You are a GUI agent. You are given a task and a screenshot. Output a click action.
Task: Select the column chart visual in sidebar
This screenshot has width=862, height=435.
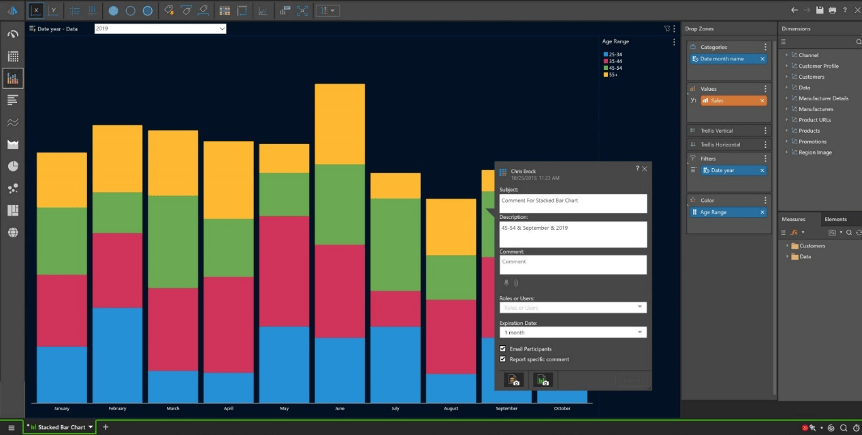coord(13,79)
